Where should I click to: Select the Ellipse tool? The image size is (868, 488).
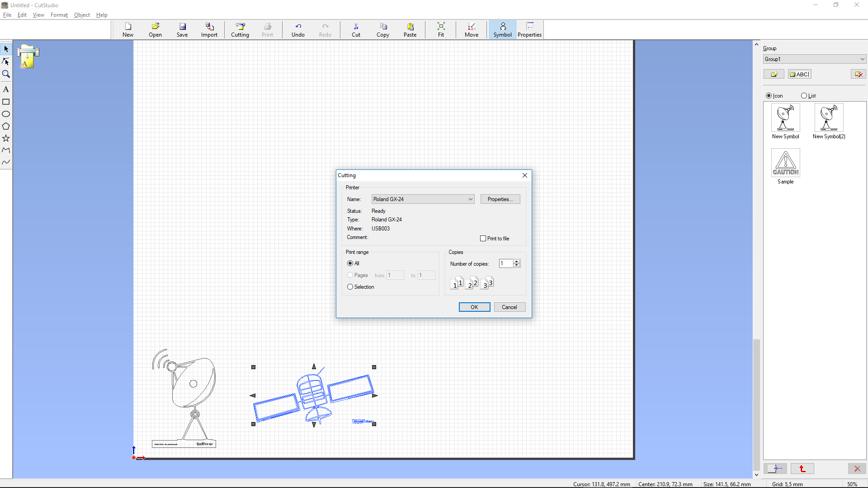6,114
